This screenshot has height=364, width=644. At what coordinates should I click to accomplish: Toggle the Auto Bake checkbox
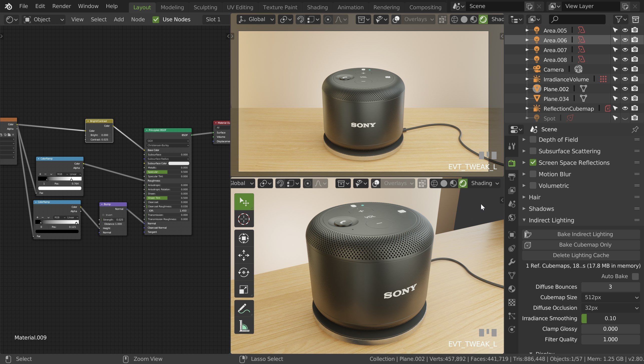(635, 276)
